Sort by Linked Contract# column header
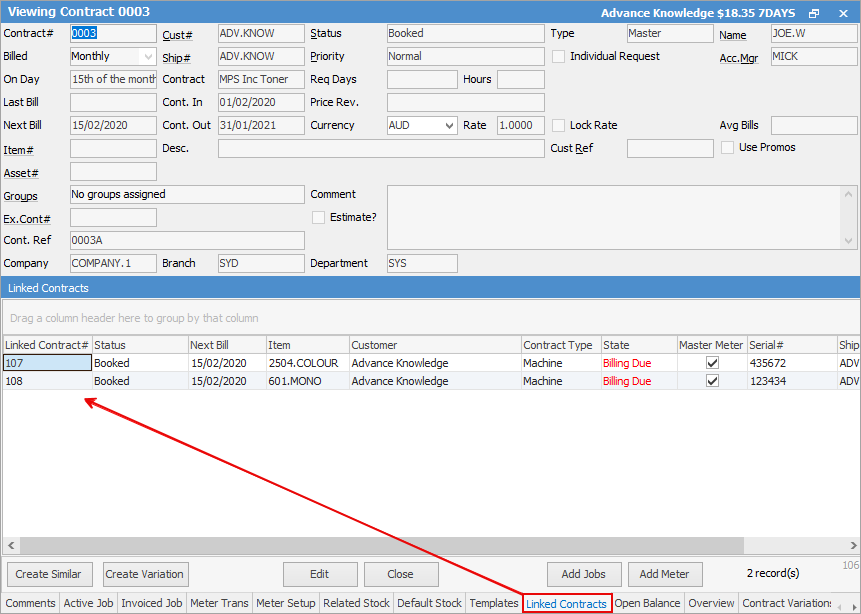Viewport: 861px width, 614px height. 47,345
